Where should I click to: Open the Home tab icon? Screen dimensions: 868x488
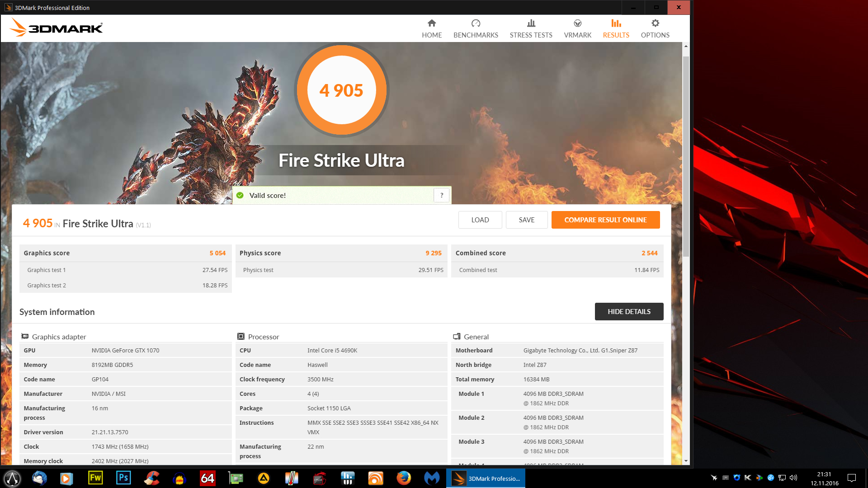pos(432,23)
